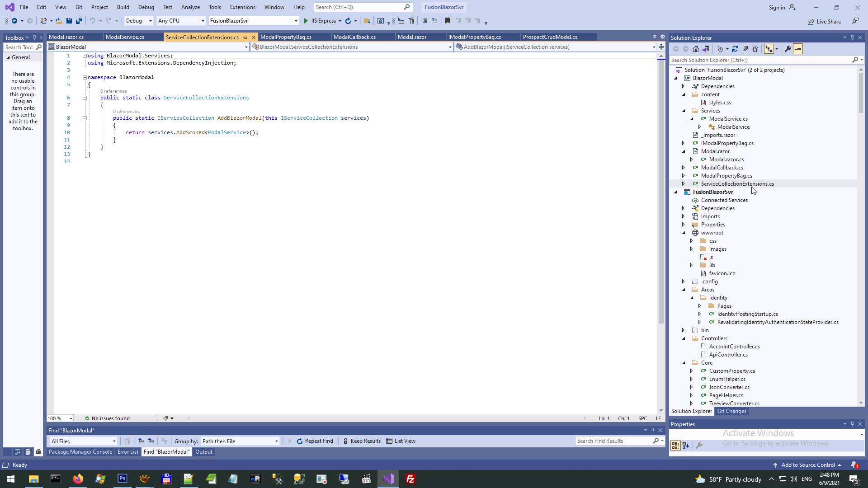The width and height of the screenshot is (868, 488).
Task: Click Collapse All in Solution Explorer
Action: tap(745, 49)
